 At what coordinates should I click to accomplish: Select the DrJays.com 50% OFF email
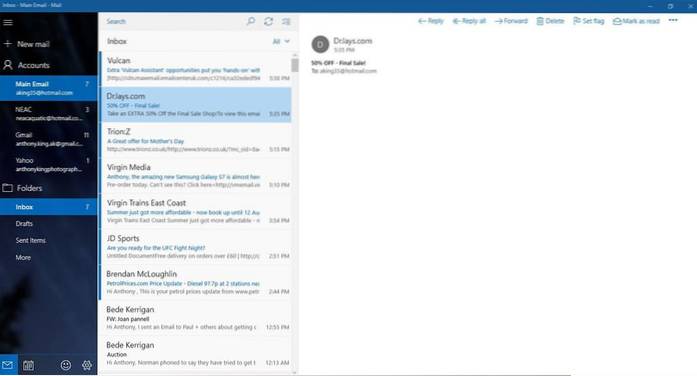coord(196,104)
